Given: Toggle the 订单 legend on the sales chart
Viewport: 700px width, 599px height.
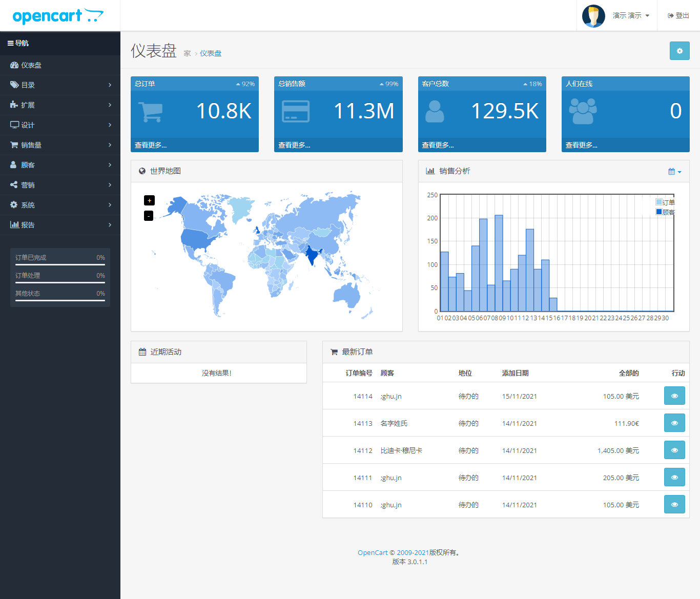Looking at the screenshot, I should pos(665,202).
